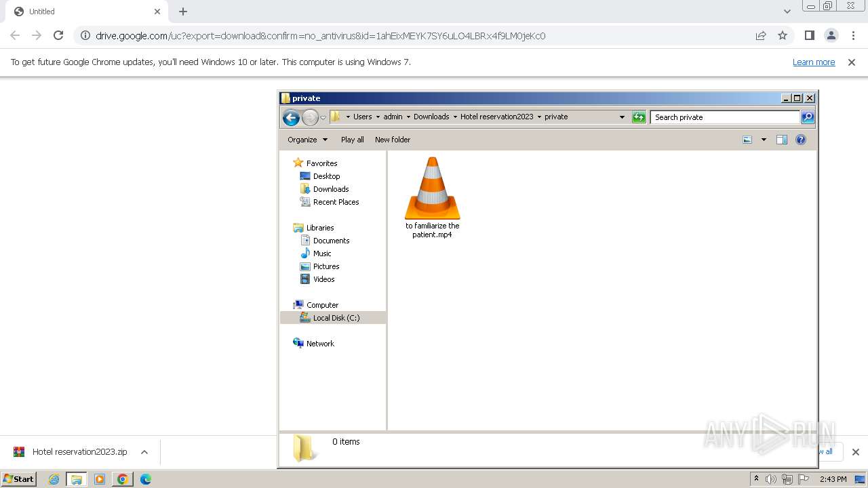Open Windows Media Player from taskbar
The height and width of the screenshot is (488, 868).
click(x=100, y=479)
